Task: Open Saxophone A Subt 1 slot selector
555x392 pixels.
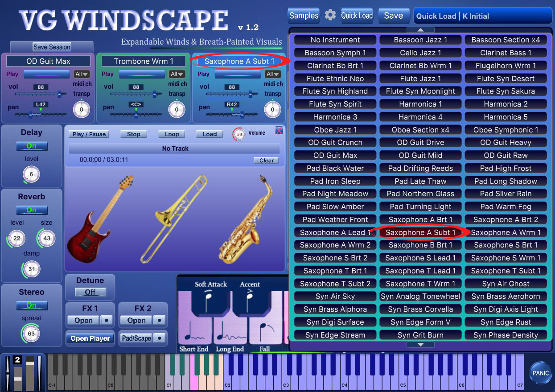Action: point(239,61)
